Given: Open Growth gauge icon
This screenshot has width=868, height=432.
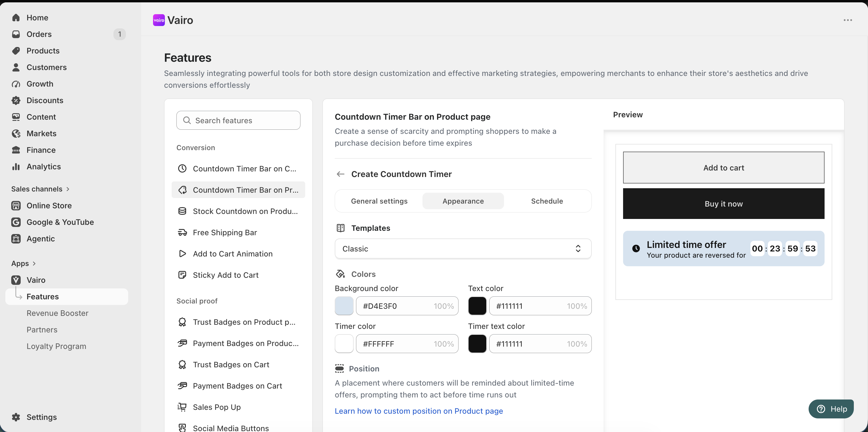Looking at the screenshot, I should tap(16, 84).
